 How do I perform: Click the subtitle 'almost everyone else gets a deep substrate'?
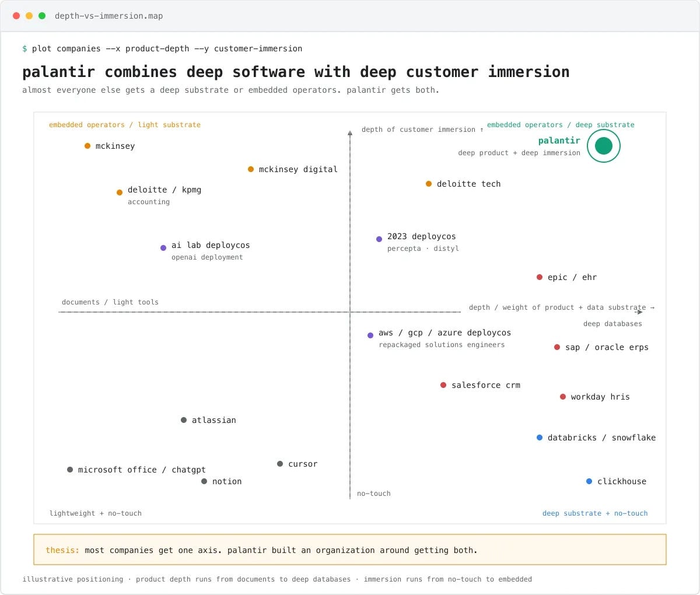pyautogui.click(x=231, y=90)
